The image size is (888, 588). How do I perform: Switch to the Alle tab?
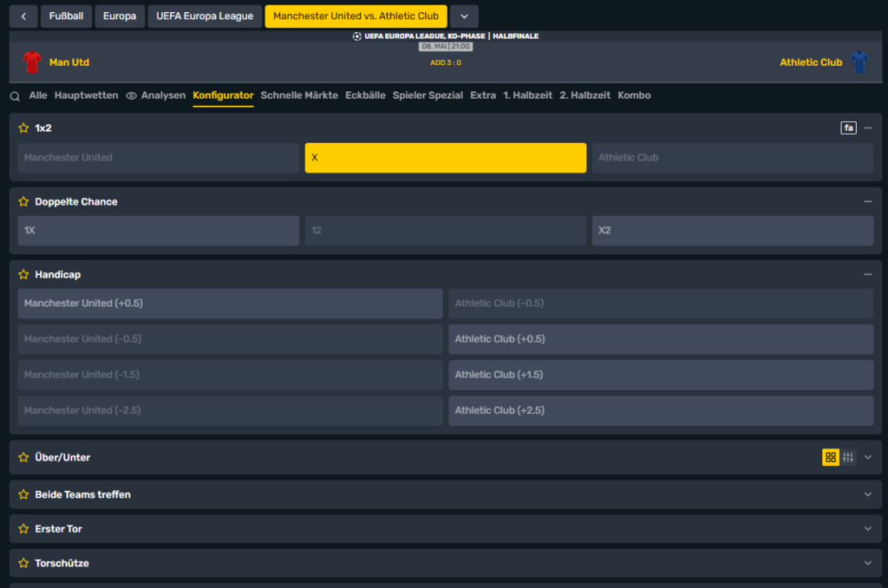click(38, 95)
